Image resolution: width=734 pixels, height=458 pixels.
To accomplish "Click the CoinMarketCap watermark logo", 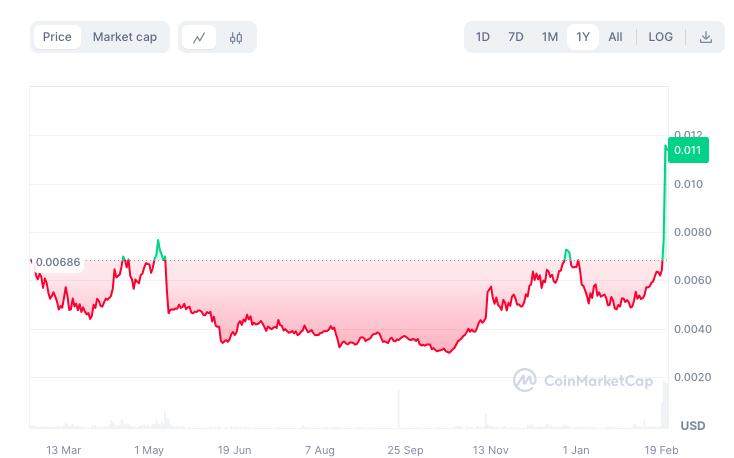I will pos(584,380).
